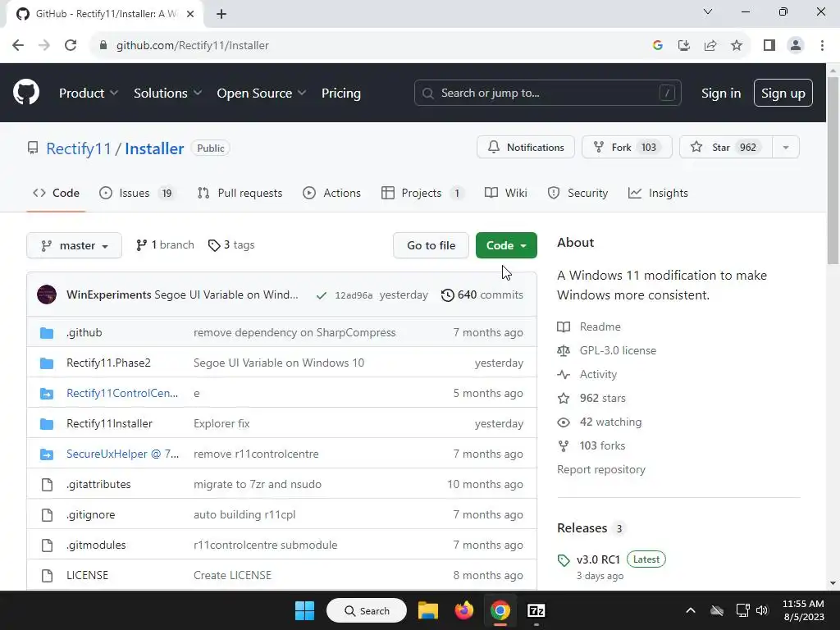Screen dimensions: 840x630
Task: Expand the Open Source menu
Action: pos(262,94)
